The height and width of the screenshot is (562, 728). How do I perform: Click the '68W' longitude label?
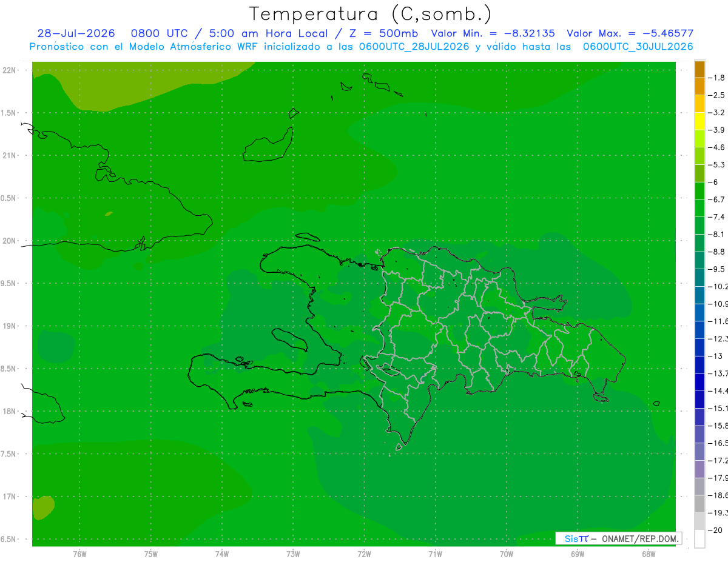649,554
